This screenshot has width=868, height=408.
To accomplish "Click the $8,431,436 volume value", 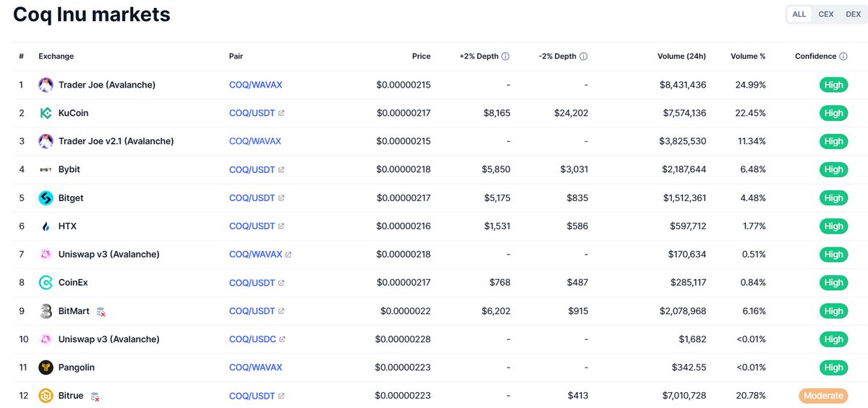I will click(683, 85).
